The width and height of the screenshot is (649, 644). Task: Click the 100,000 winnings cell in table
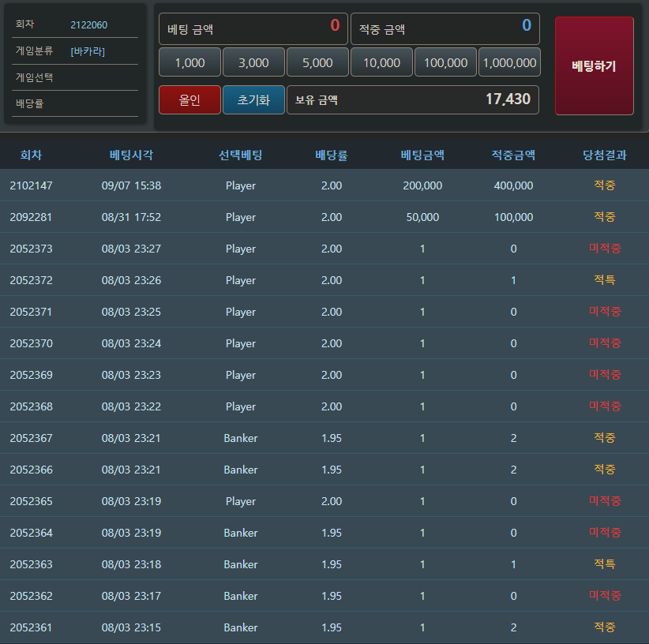tap(514, 217)
